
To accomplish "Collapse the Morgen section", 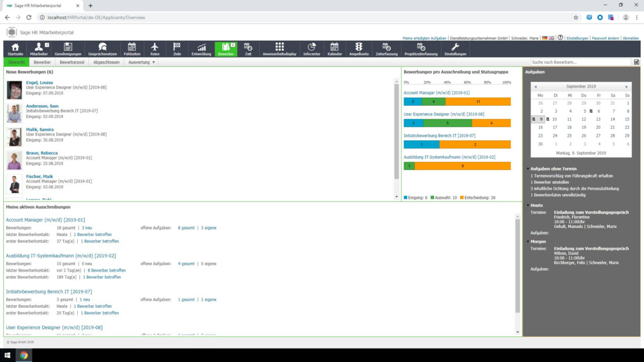I will (528, 241).
